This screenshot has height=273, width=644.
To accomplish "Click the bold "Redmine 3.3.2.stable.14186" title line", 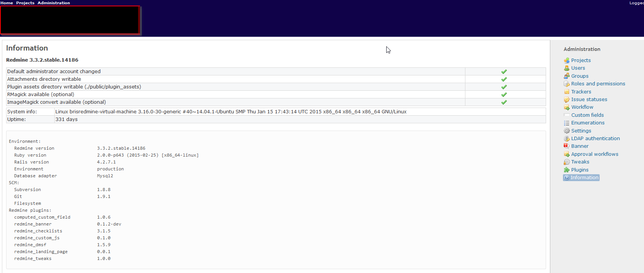I will coord(42,60).
